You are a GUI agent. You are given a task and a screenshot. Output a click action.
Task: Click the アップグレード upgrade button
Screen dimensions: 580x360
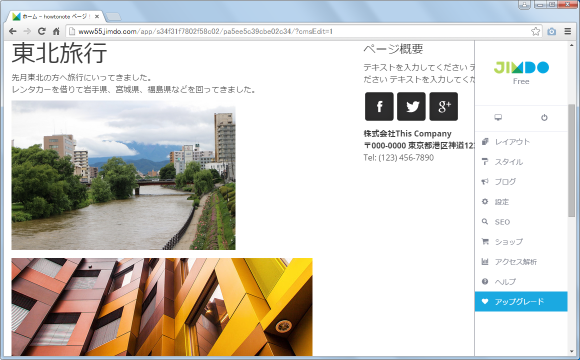521,302
